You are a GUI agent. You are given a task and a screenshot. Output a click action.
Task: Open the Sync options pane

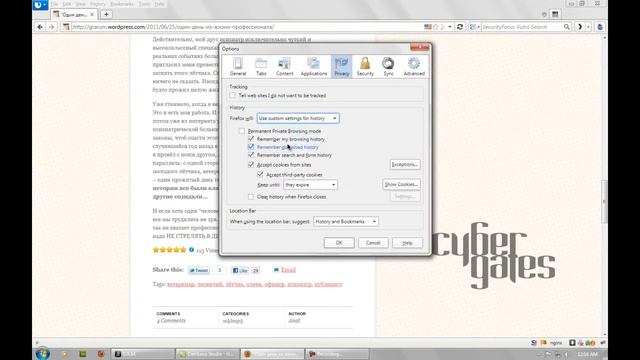click(388, 67)
